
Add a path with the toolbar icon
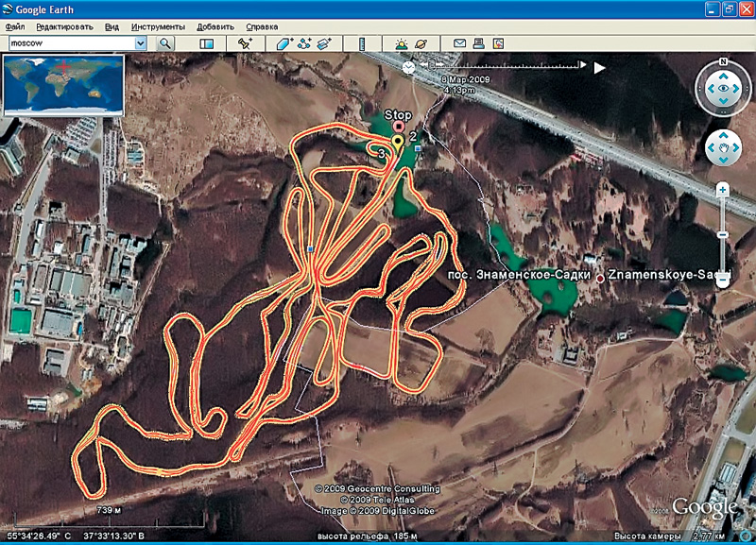pos(304,43)
